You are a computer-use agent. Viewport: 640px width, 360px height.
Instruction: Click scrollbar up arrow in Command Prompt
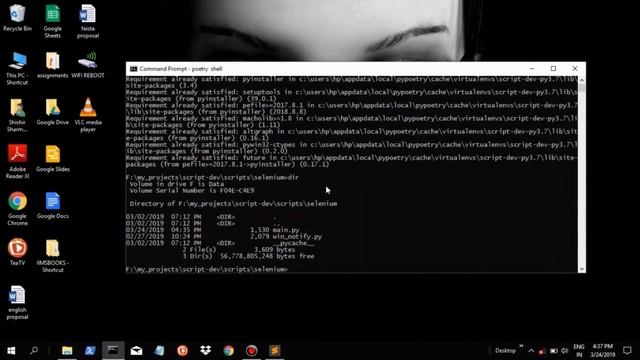[582, 80]
